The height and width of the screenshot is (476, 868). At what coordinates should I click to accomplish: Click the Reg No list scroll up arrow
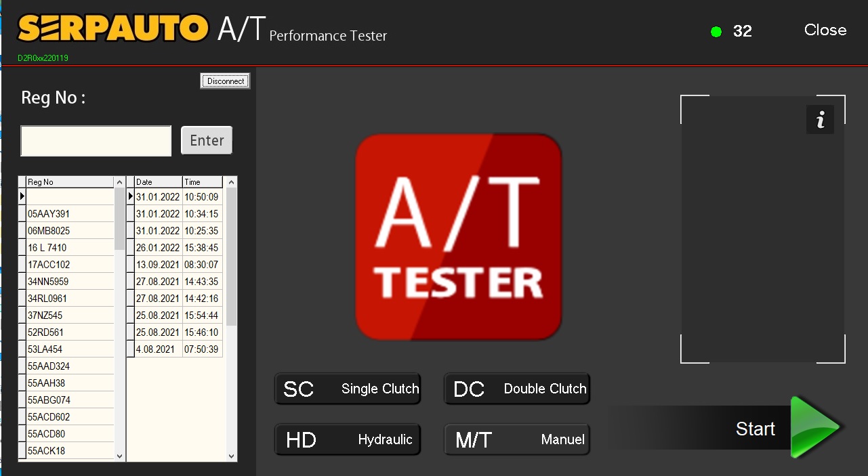[120, 182]
